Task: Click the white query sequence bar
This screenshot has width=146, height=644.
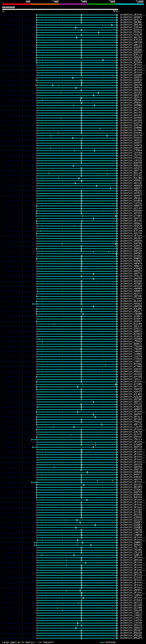Action: point(60,10)
